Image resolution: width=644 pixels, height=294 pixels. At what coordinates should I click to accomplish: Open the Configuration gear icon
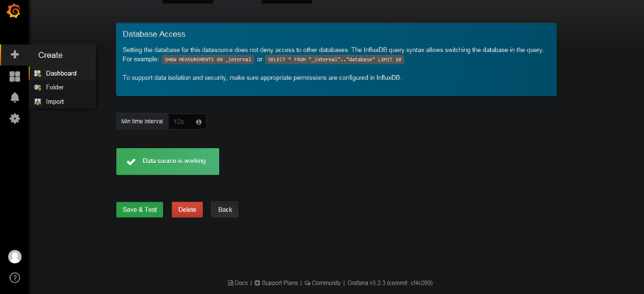pyautogui.click(x=15, y=119)
